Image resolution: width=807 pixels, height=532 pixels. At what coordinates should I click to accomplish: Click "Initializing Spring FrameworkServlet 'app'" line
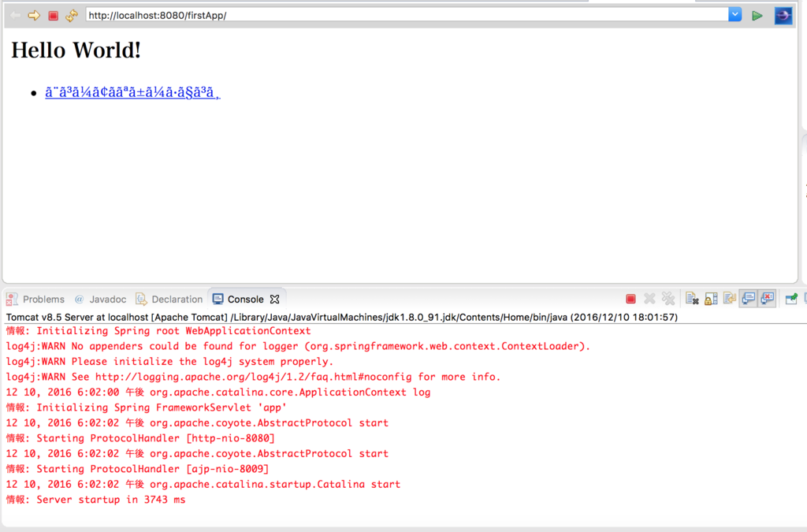point(146,407)
